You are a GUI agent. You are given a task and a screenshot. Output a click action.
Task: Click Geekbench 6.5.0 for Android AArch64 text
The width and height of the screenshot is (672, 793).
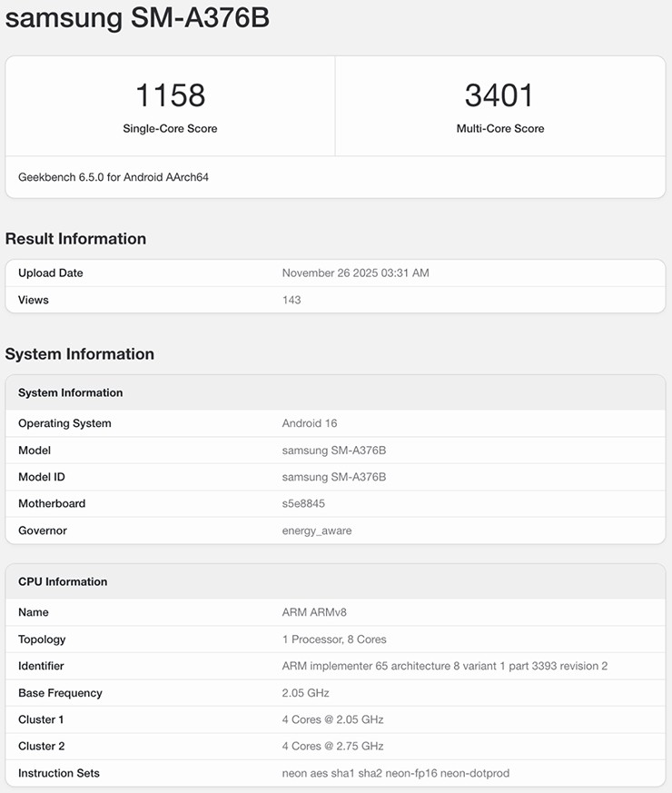(114, 177)
